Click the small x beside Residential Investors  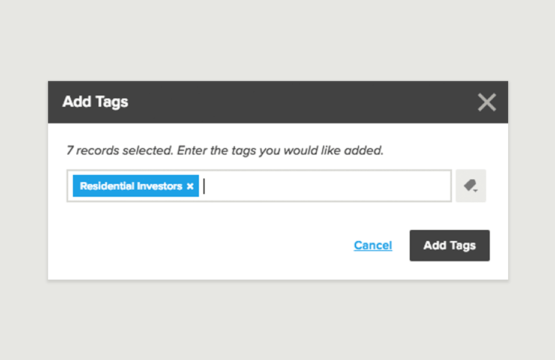[190, 186]
